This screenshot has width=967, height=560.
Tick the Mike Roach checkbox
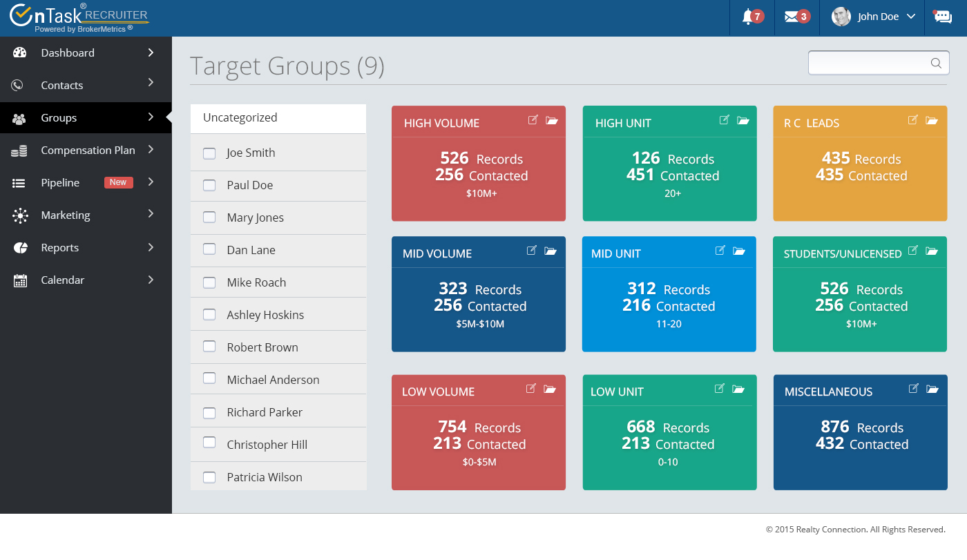click(209, 282)
